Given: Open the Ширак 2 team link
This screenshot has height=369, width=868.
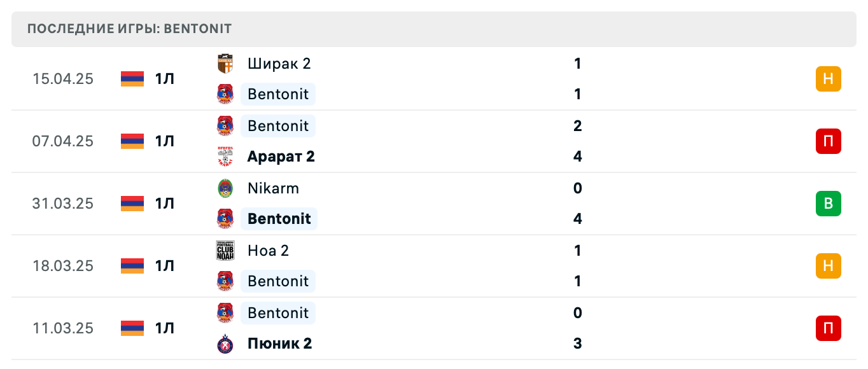Looking at the screenshot, I should point(279,64).
